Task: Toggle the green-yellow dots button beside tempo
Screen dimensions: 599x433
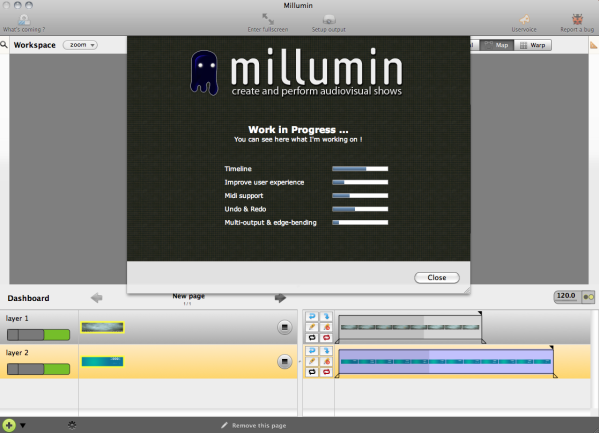Action: pyautogui.click(x=589, y=297)
